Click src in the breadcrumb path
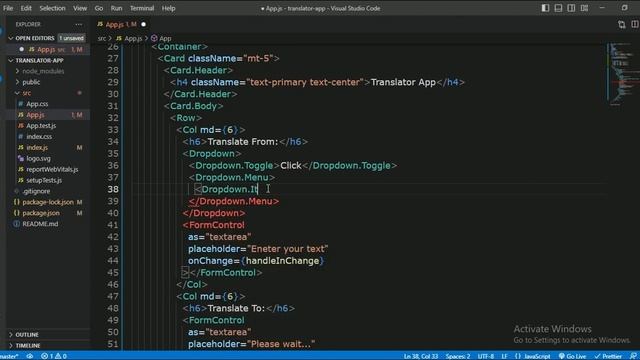 (x=102, y=38)
